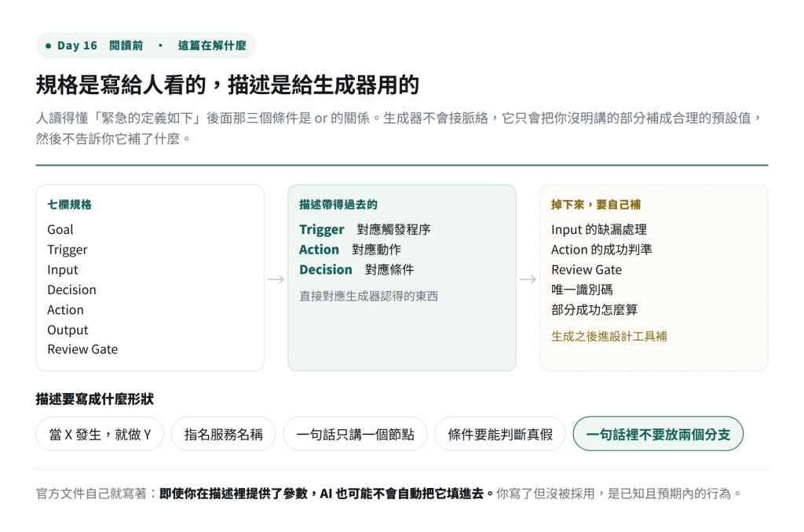
Task: Click 這篇在解什麼 in the header badge
Action: [212, 46]
